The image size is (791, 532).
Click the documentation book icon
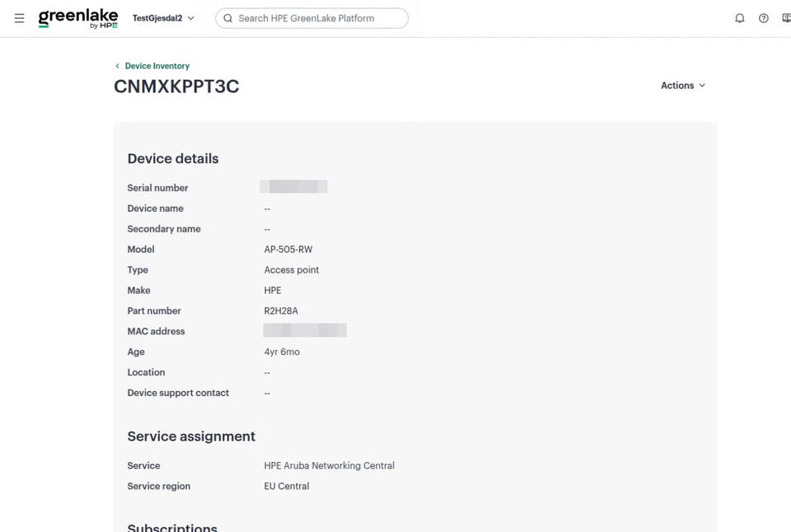coord(786,18)
